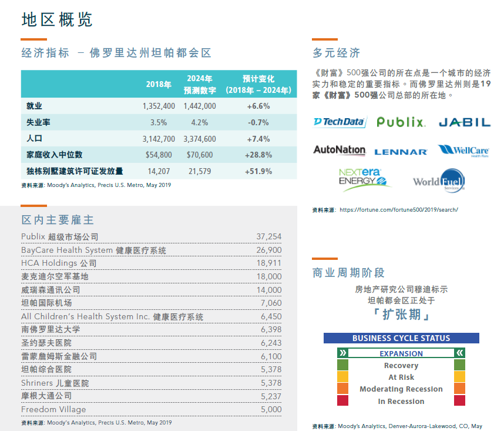
Task: Select the EXPANSION status label
Action: click(401, 353)
